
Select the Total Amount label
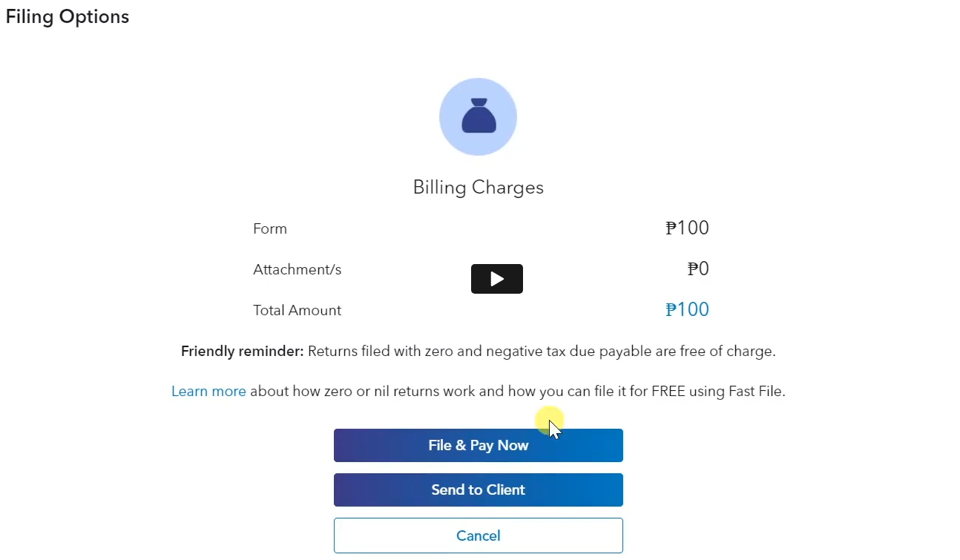click(297, 310)
